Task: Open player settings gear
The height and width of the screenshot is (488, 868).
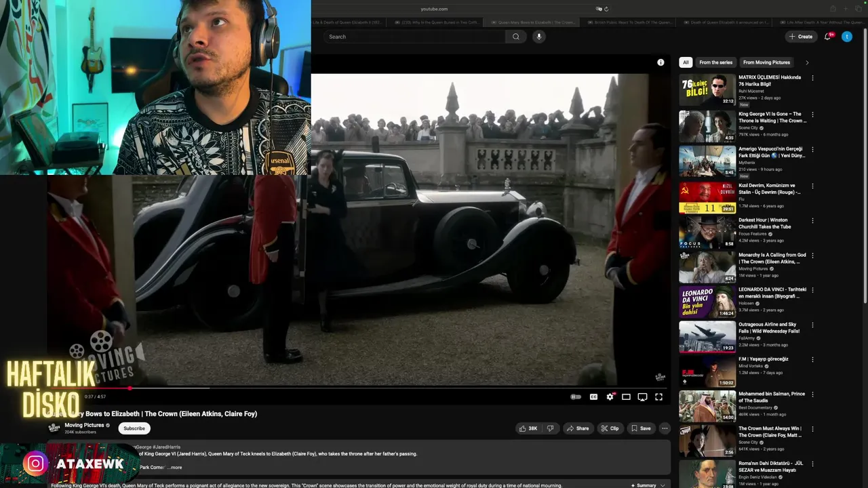Action: pyautogui.click(x=610, y=397)
